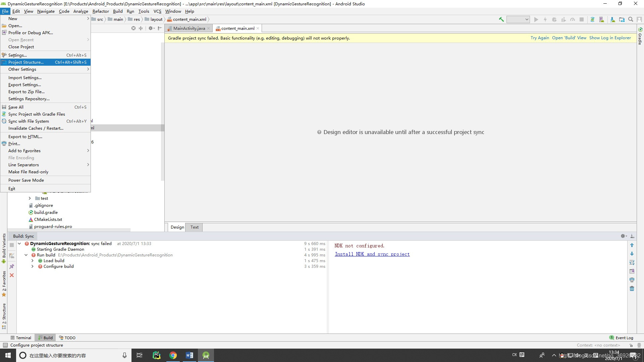Click the up arrow icon in the build output
The width and height of the screenshot is (644, 362).
(632, 245)
